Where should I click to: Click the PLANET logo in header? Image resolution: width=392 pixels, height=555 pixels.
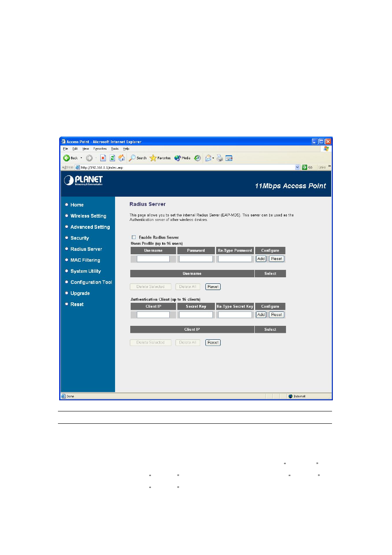[x=83, y=181]
